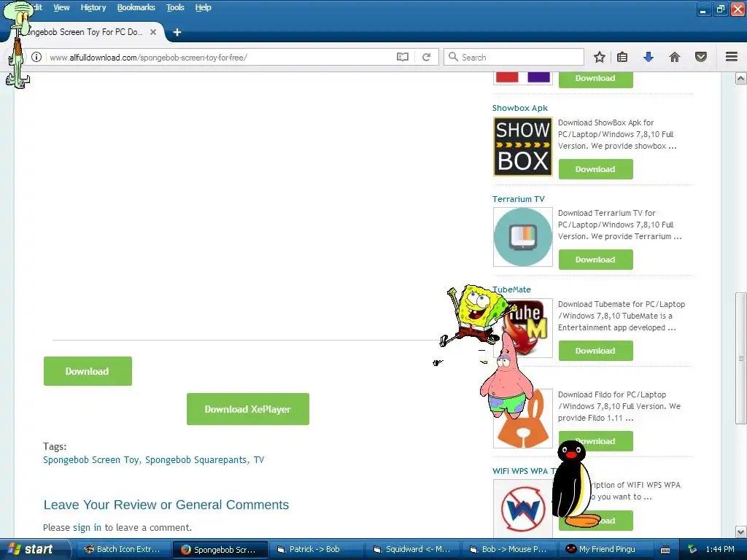Image resolution: width=747 pixels, height=560 pixels.
Task: Click the Spongebob Scr... Firefox taskbar item
Action: click(220, 549)
